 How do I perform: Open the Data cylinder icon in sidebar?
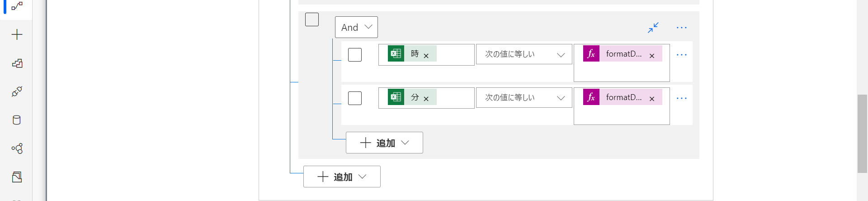17,120
